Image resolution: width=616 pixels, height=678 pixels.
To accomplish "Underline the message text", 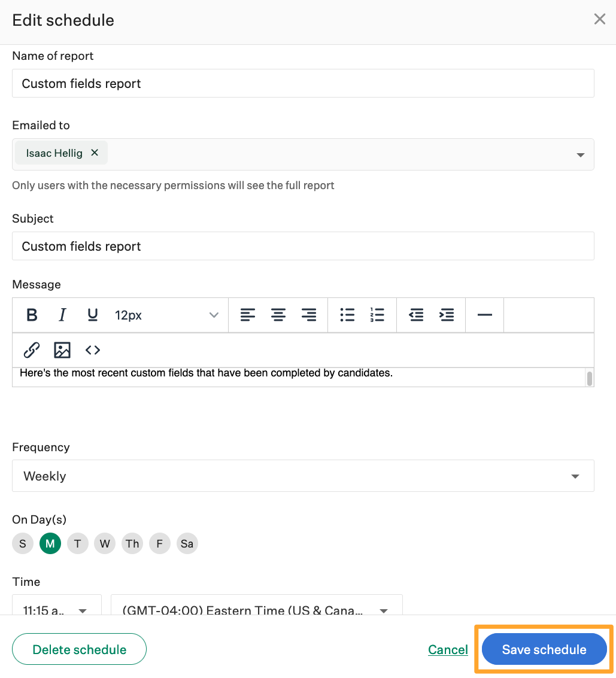I will click(93, 315).
